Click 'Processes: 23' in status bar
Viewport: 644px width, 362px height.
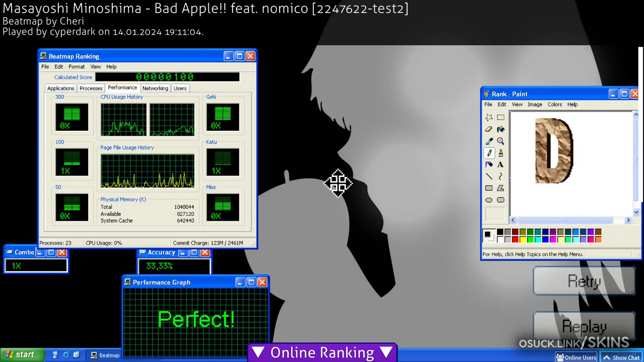pyautogui.click(x=55, y=243)
